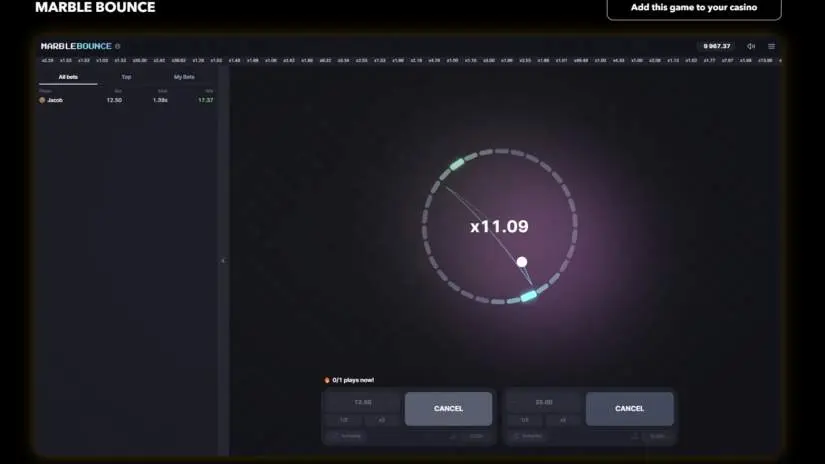
Task: Switch to the All bets tab
Action: pos(69,77)
